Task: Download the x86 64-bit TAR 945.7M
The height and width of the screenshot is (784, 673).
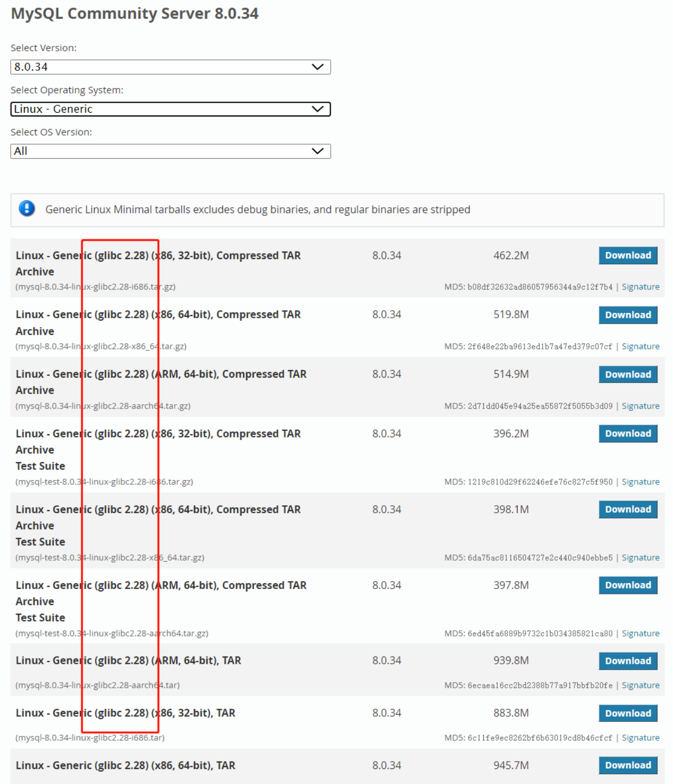Action: [x=628, y=765]
